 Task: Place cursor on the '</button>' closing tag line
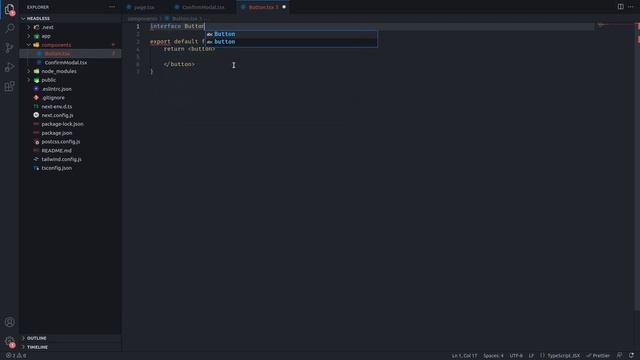[x=179, y=64]
